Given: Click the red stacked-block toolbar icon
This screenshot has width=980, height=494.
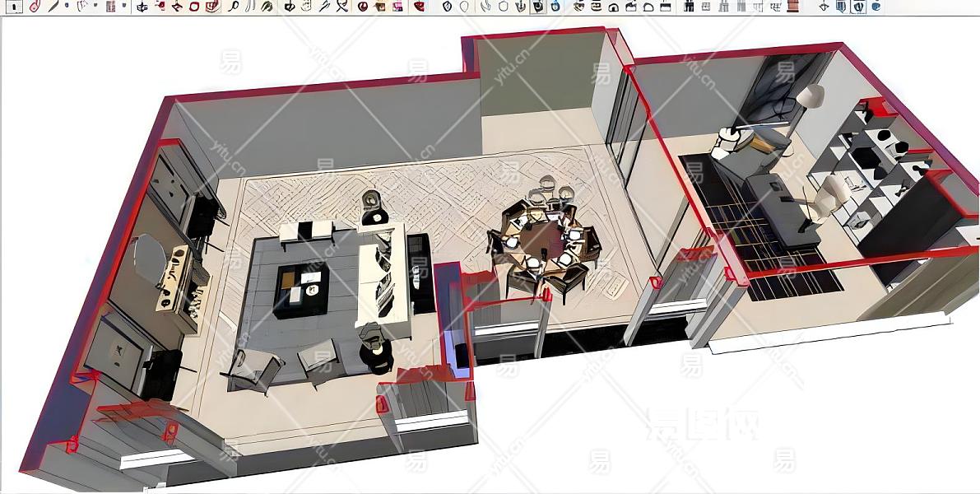Looking at the screenshot, I should tap(793, 7).
